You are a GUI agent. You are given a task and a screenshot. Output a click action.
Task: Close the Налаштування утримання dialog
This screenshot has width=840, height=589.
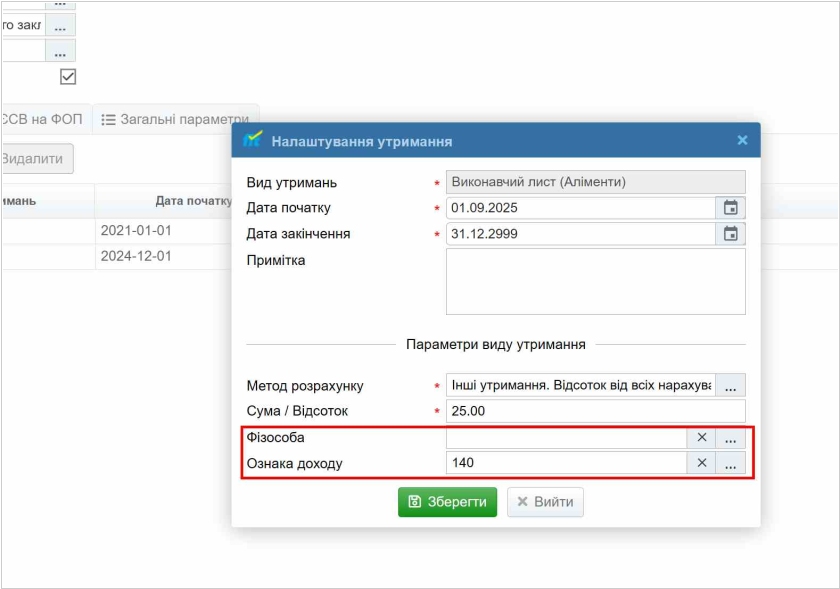(x=742, y=141)
